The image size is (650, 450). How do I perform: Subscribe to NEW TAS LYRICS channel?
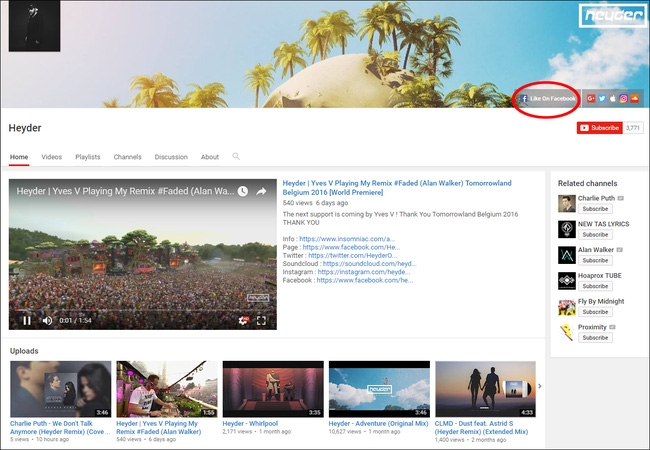pyautogui.click(x=595, y=235)
